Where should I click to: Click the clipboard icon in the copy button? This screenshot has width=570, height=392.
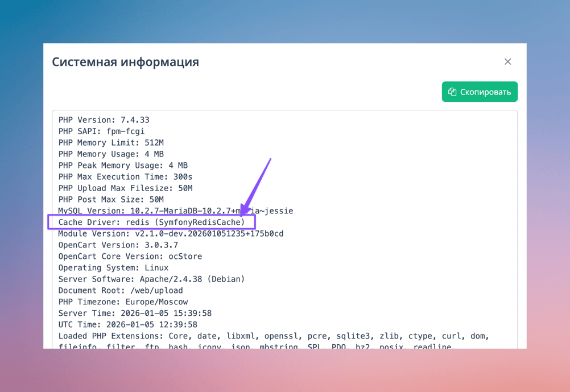pos(452,92)
